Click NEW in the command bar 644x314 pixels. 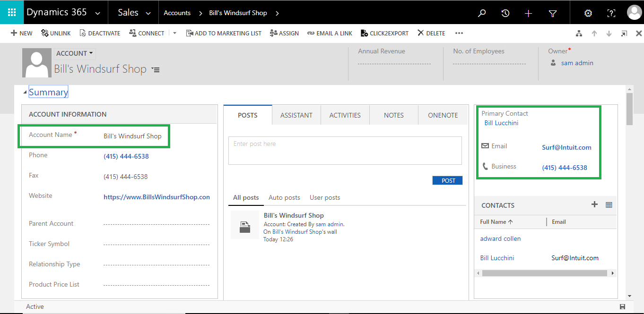(22, 33)
